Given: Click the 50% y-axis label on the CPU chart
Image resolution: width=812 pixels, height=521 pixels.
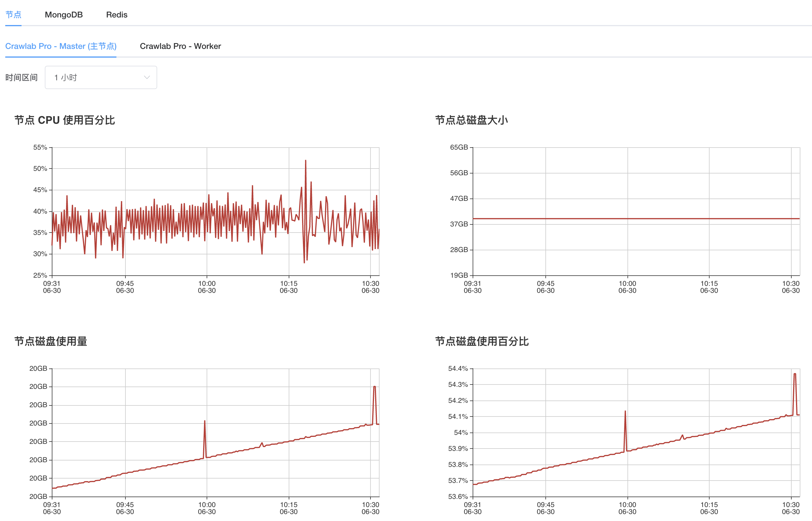Looking at the screenshot, I should click(x=40, y=169).
